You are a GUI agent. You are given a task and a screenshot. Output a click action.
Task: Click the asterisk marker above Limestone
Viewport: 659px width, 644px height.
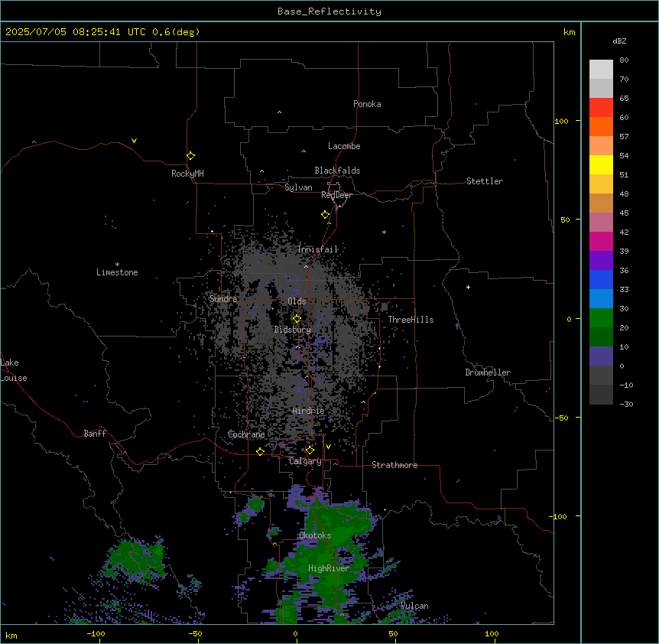(x=117, y=265)
